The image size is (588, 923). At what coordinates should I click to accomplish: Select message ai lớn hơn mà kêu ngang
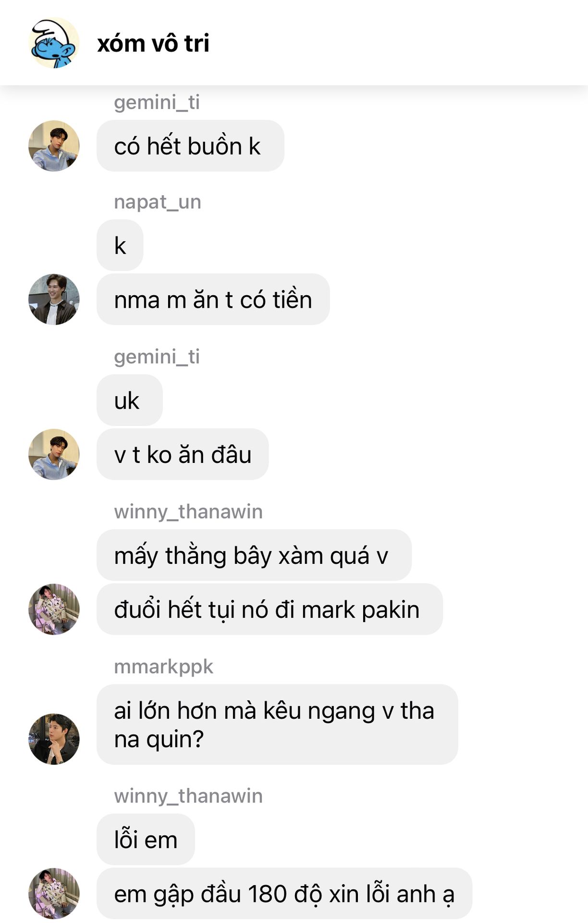(277, 724)
